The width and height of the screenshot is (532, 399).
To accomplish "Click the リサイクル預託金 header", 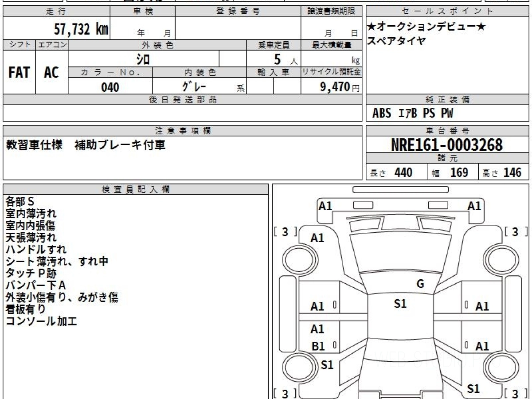I will pyautogui.click(x=331, y=72).
